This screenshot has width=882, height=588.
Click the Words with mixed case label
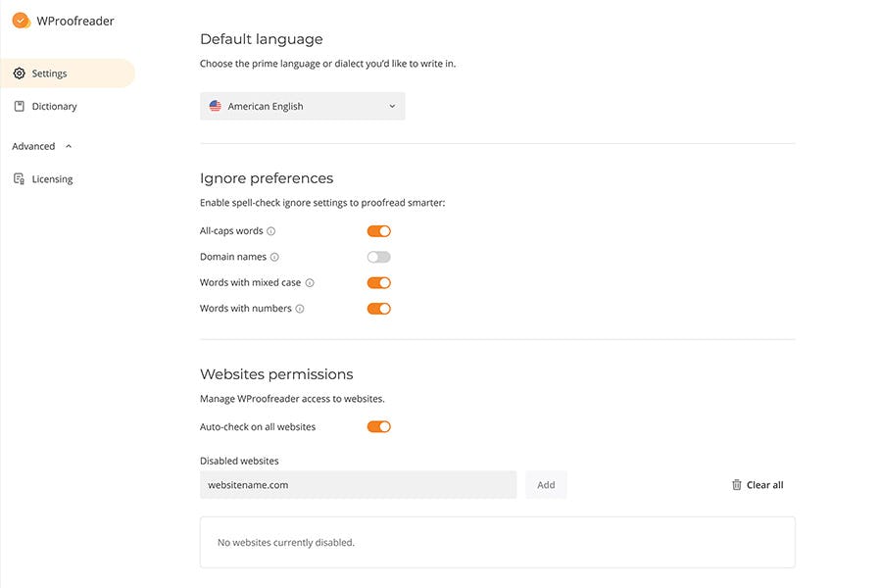click(x=250, y=283)
